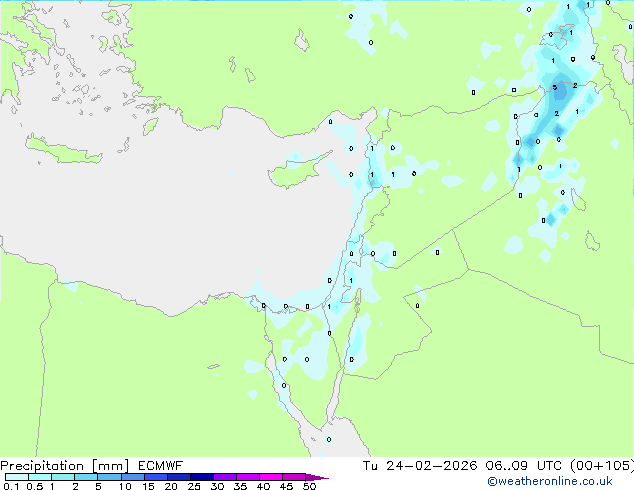Click the (00+105) forecast offset text
The image size is (634, 490).
point(602,466)
